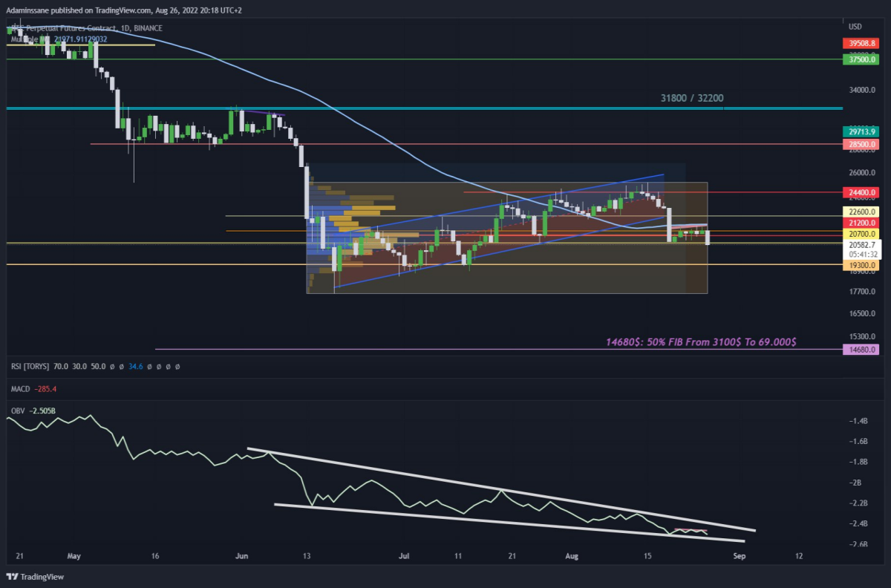Click the 22600.0 price axis label
Viewport: 891px width, 588px height.
click(861, 212)
